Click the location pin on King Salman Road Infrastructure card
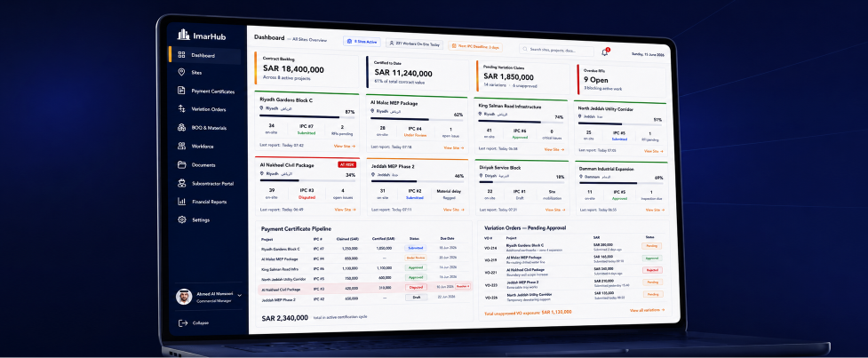Image resolution: width=868 pixels, height=358 pixels. pos(480,114)
